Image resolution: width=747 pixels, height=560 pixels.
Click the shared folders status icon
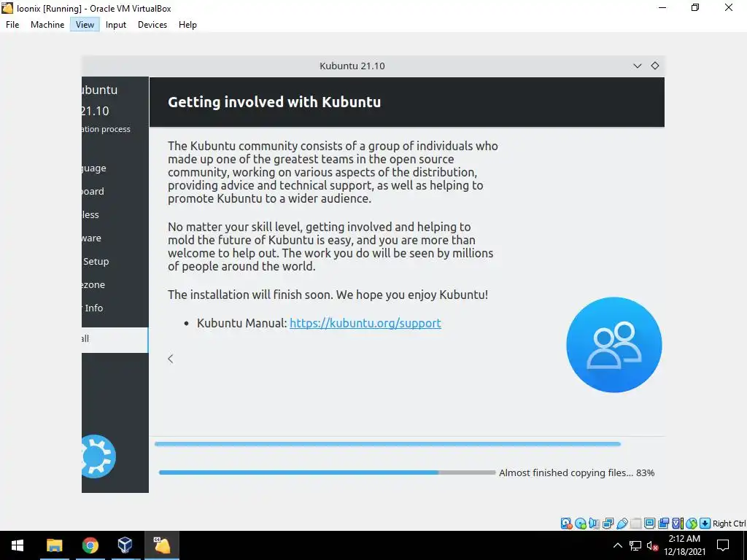pos(635,524)
